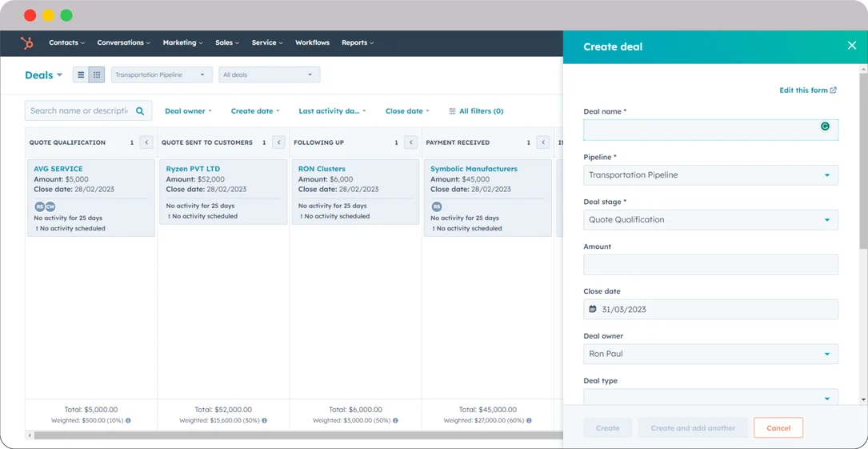
Task: Click the macOS green maximize dot
Action: [x=66, y=15]
